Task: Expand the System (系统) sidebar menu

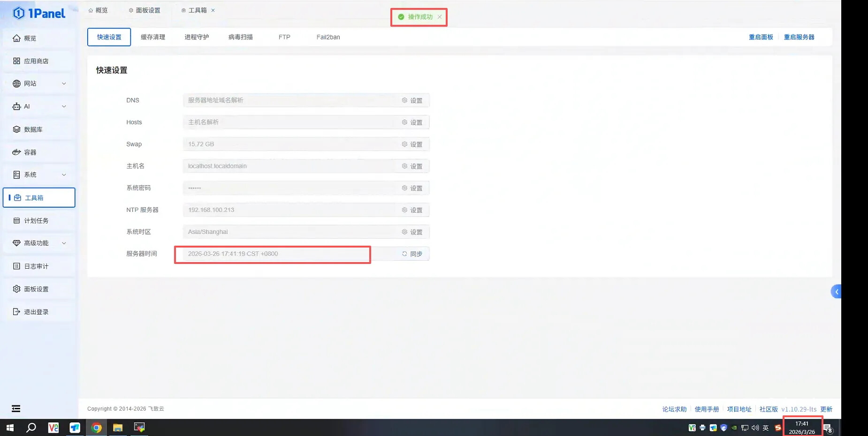Action: (39, 175)
